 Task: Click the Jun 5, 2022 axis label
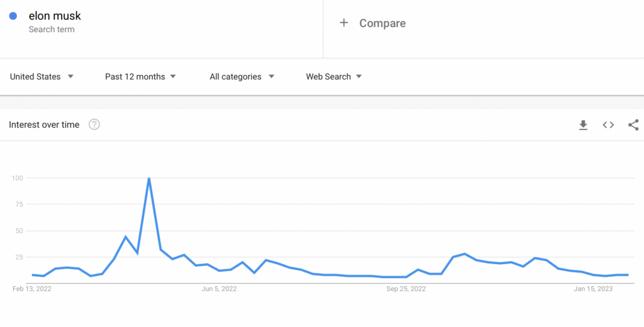[219, 289]
